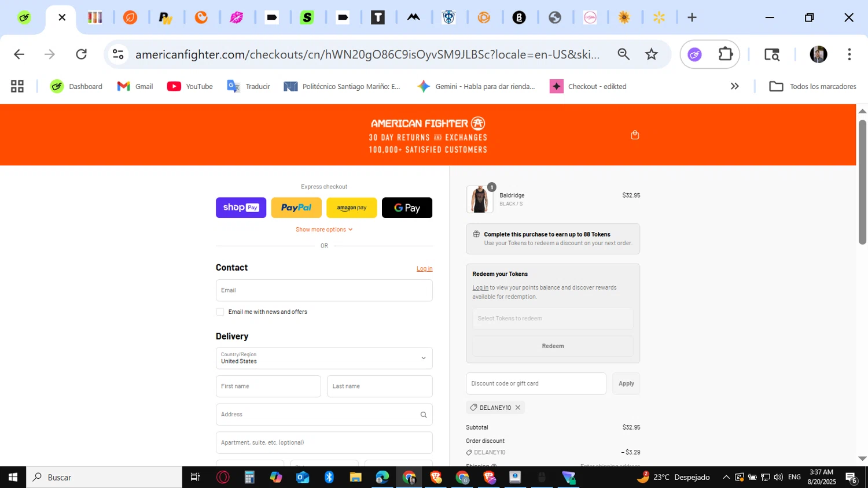The height and width of the screenshot is (488, 868).
Task: Focus the First name field
Action: tap(269, 386)
